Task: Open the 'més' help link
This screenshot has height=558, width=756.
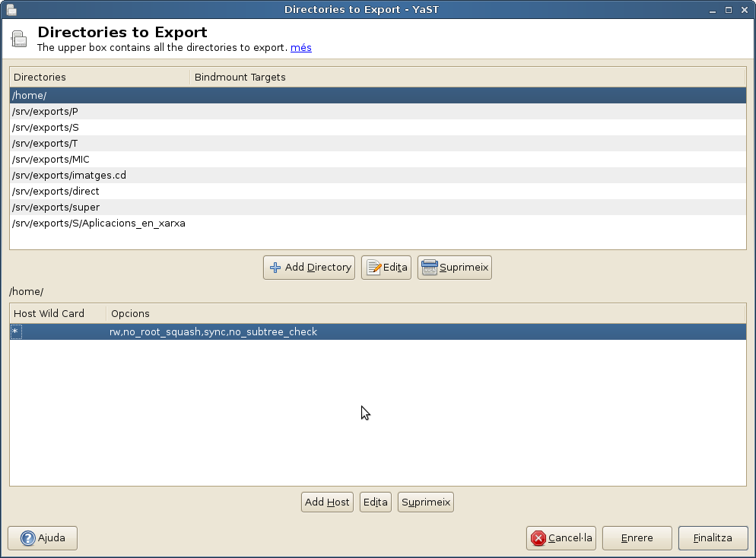Action: coord(300,48)
